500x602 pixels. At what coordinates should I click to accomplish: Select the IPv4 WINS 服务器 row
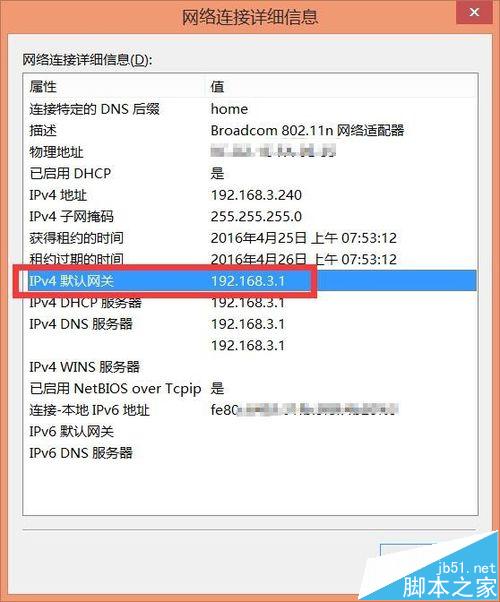251,367
